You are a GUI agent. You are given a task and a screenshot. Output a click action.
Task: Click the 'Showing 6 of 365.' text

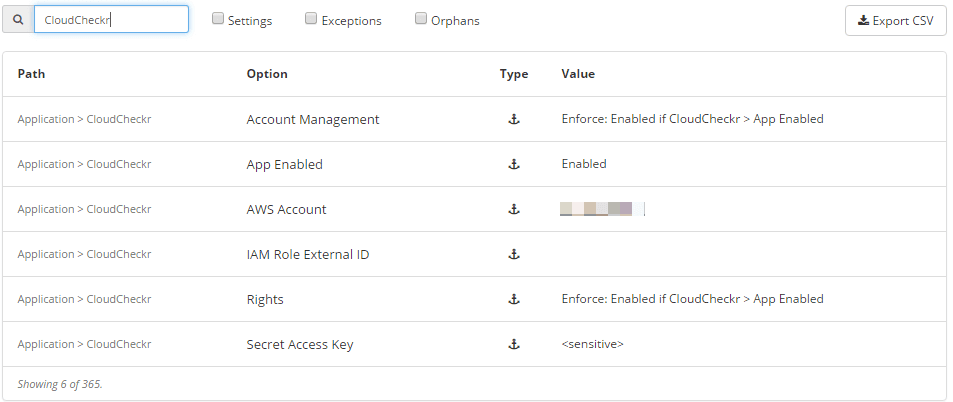pos(60,384)
